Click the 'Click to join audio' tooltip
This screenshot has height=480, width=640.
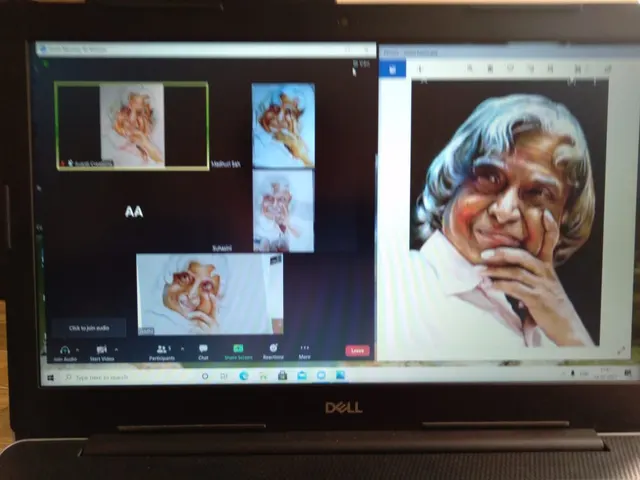click(x=89, y=328)
